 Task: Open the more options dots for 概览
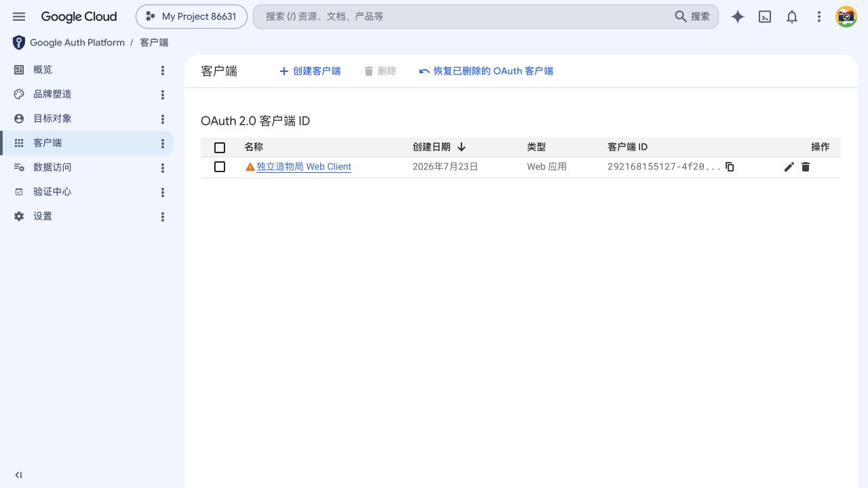pyautogui.click(x=163, y=70)
